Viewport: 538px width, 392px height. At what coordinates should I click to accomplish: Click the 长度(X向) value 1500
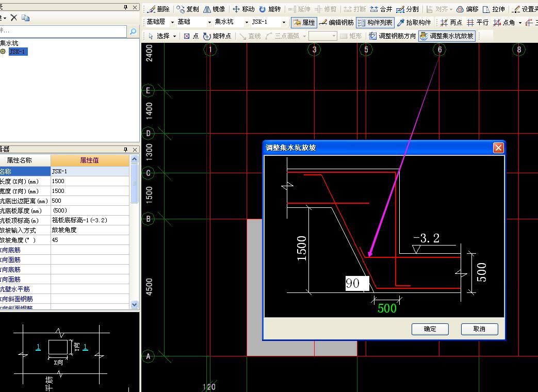[x=90, y=181]
